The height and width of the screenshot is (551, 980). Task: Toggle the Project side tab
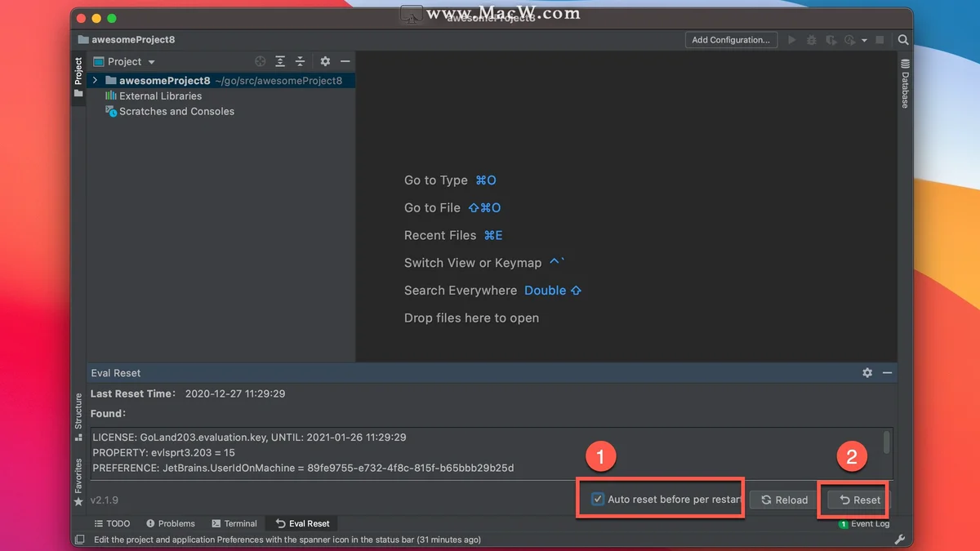tap(78, 78)
